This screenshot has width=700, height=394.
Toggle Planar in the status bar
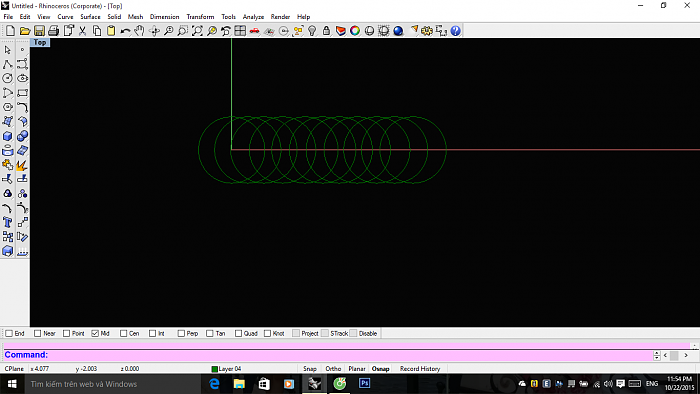(x=357, y=369)
